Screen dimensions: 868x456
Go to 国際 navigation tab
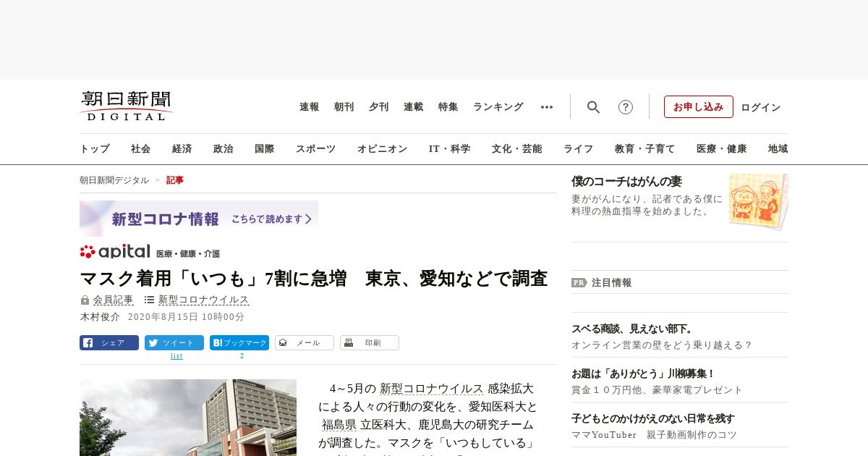(265, 149)
